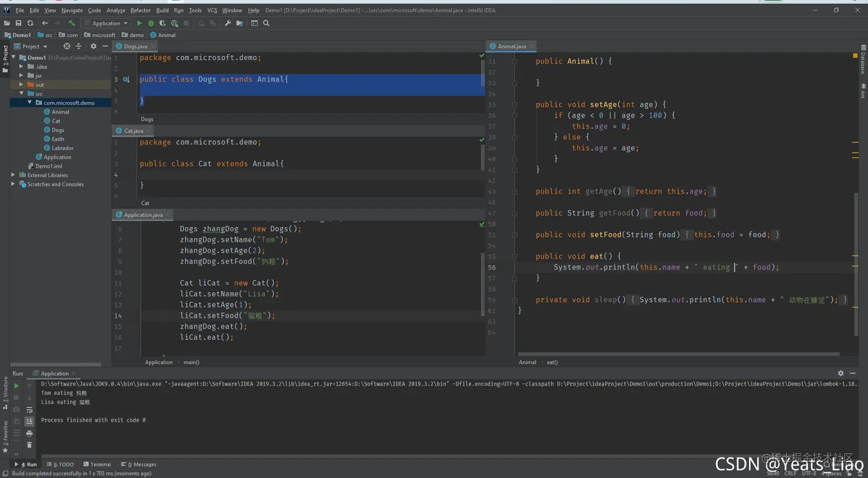Collapse the src folder
Screen dimensions: 868x478
click(x=21, y=94)
